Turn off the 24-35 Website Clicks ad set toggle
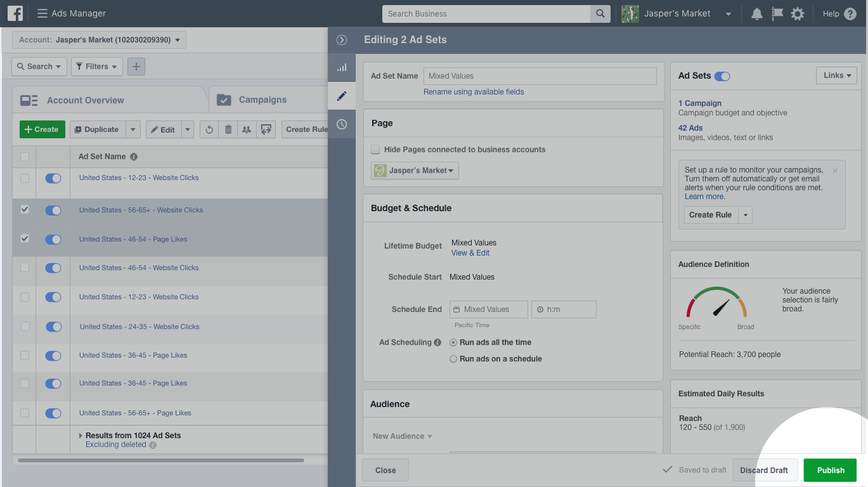The image size is (868, 487). tap(53, 327)
